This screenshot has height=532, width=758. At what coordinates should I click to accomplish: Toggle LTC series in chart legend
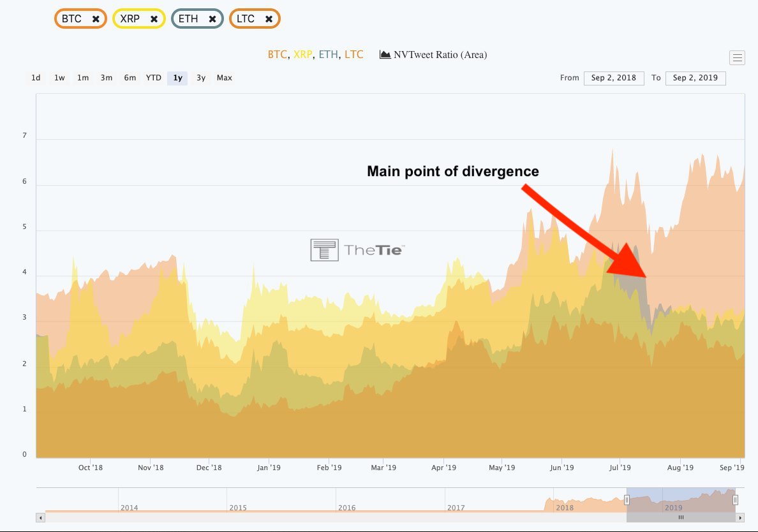(x=354, y=55)
